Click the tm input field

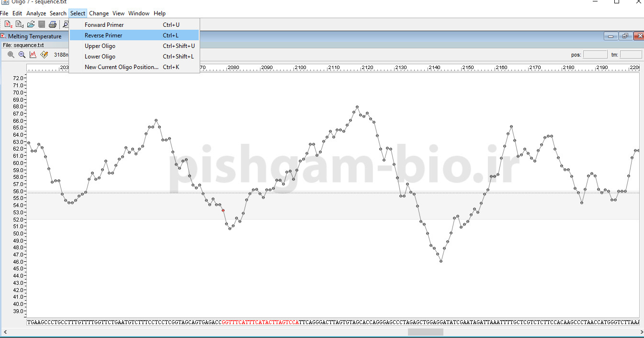[x=631, y=55]
